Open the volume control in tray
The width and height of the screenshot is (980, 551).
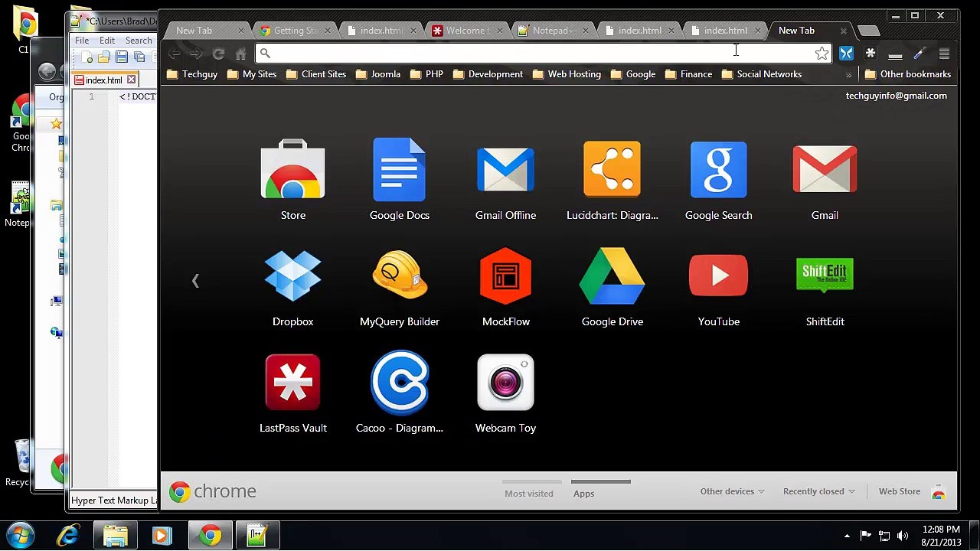click(x=903, y=536)
